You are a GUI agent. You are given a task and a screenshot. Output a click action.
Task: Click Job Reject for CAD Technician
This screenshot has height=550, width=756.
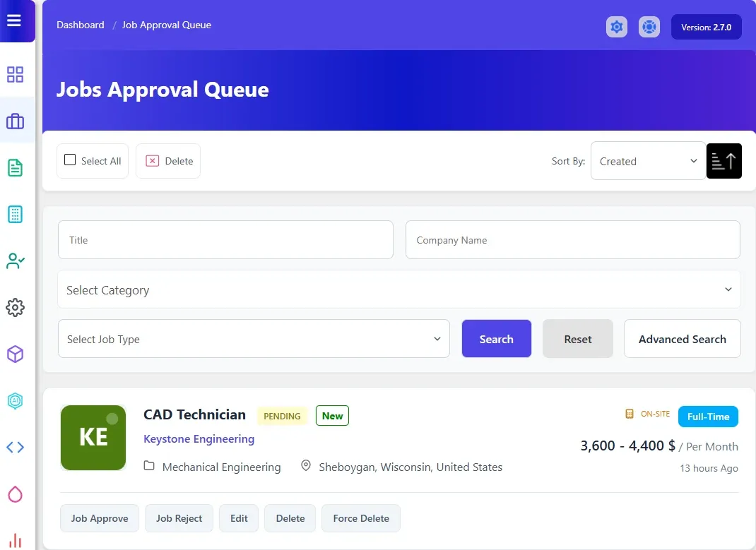pyautogui.click(x=179, y=518)
